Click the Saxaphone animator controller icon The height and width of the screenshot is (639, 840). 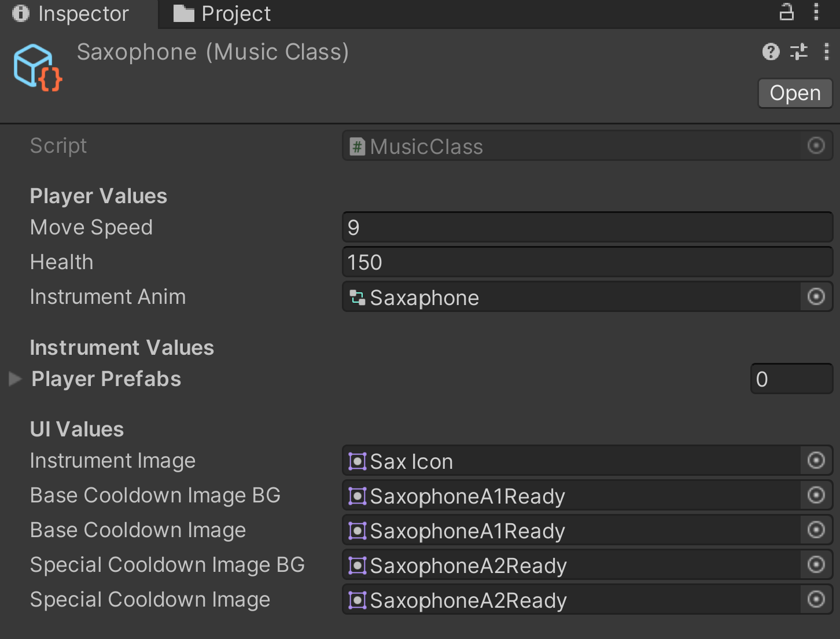(x=357, y=297)
